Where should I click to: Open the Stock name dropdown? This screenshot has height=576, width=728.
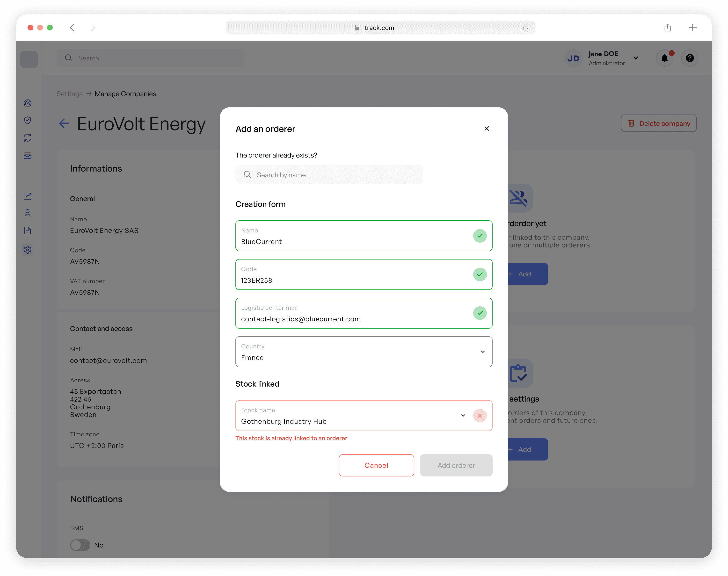463,416
